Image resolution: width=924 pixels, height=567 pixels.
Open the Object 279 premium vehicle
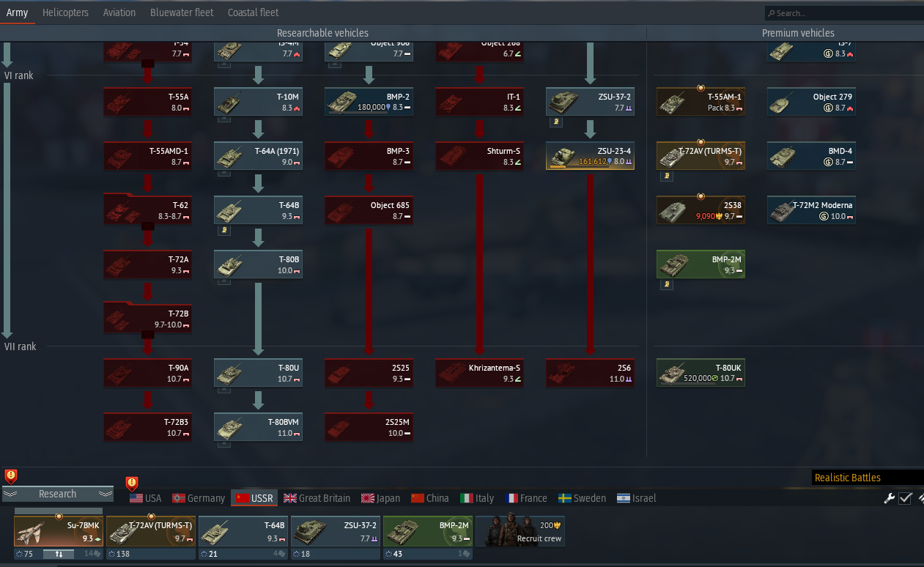(811, 102)
